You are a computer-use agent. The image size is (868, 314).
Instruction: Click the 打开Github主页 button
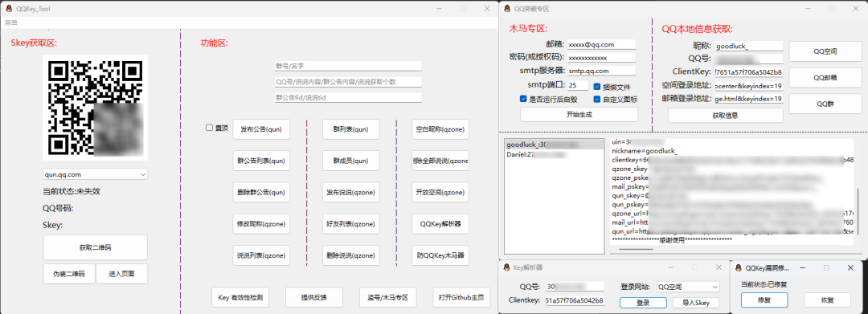[461, 297]
